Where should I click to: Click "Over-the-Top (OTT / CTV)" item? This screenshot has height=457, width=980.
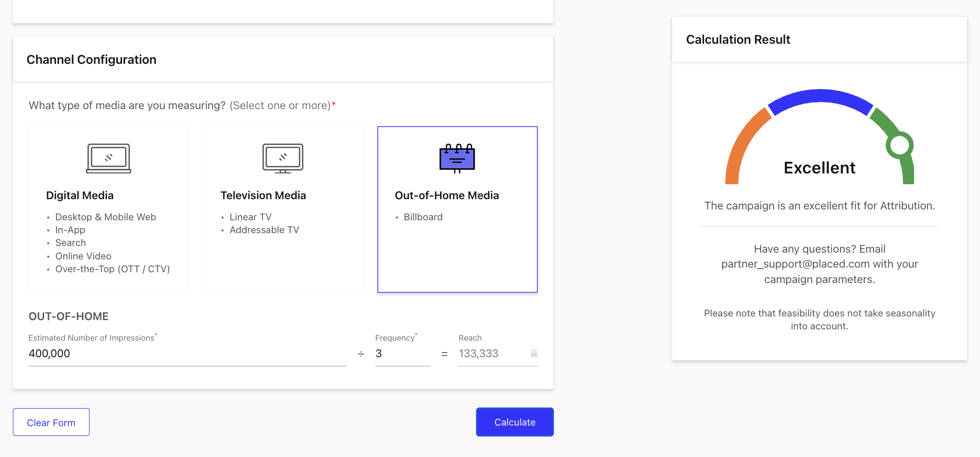(113, 269)
